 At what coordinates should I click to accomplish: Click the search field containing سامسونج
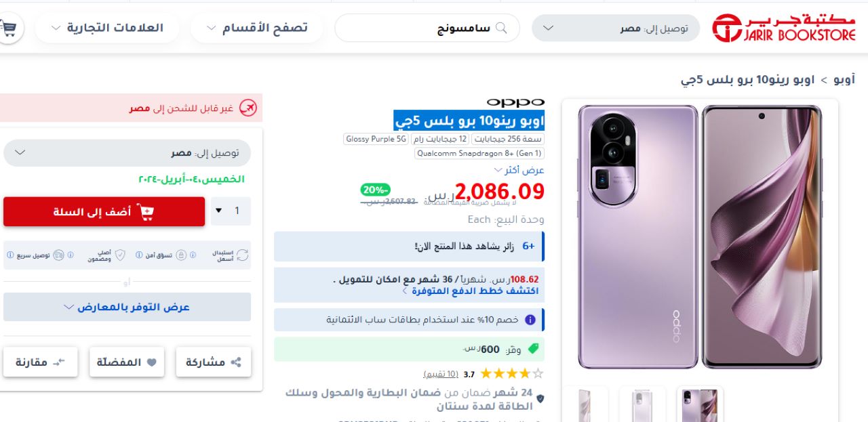click(427, 28)
